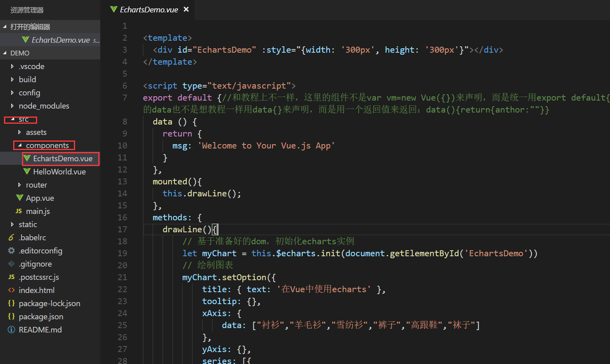Select the .vscode folder label
This screenshot has height=364, width=610.
coord(32,66)
